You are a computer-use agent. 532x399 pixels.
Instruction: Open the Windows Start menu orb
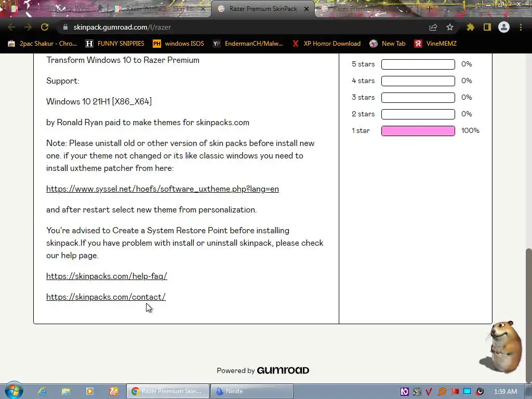pos(14,391)
